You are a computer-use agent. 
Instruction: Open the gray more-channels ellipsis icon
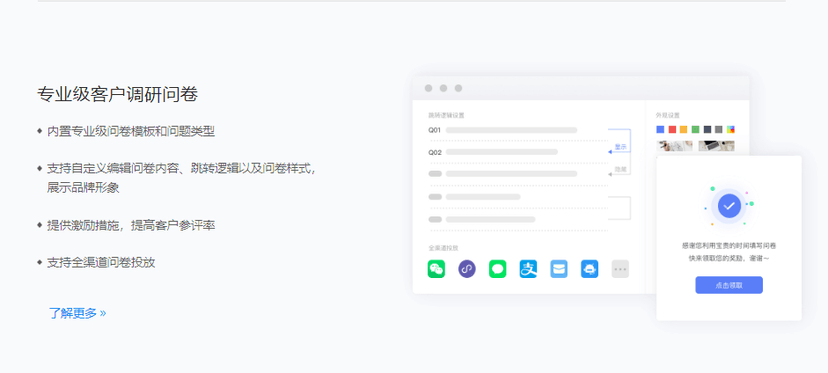coord(620,269)
